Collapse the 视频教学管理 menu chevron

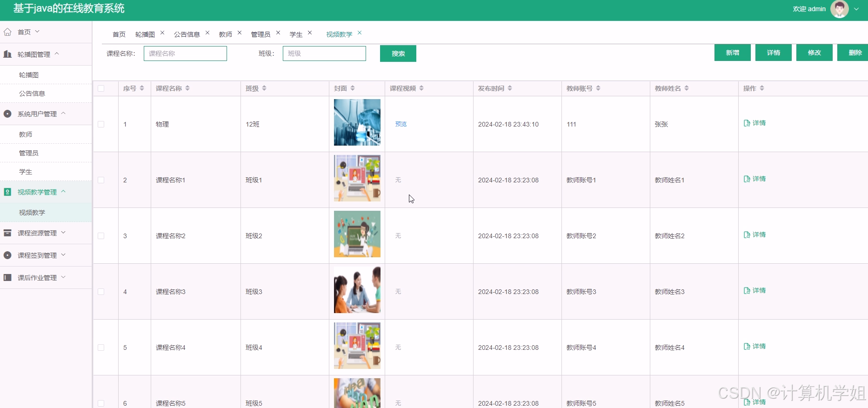point(63,191)
